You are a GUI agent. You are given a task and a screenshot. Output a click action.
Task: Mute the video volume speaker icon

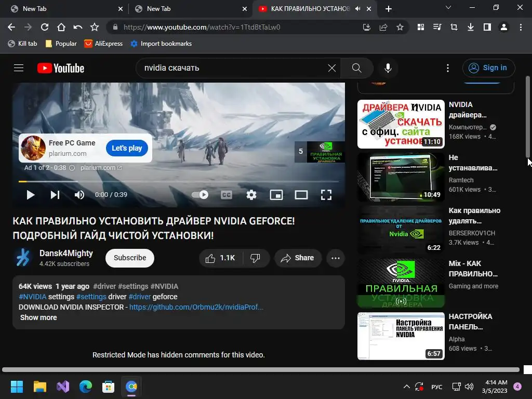pos(79,195)
